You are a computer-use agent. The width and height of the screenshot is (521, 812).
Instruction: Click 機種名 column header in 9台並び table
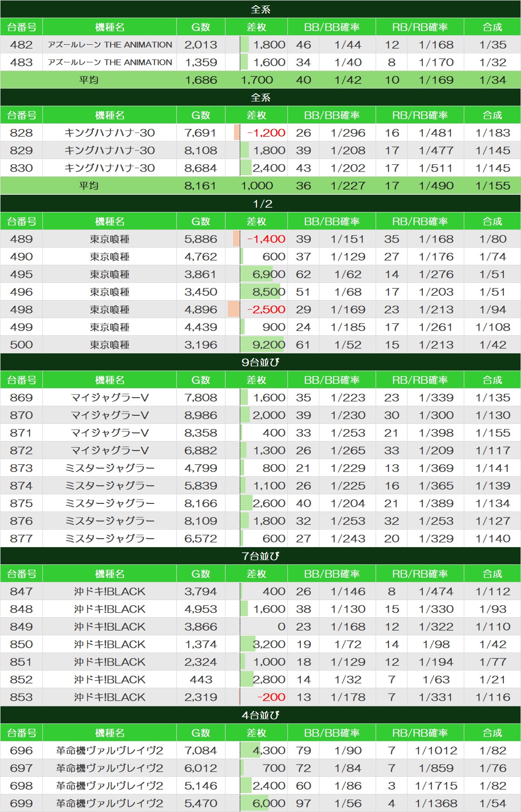pyautogui.click(x=110, y=380)
